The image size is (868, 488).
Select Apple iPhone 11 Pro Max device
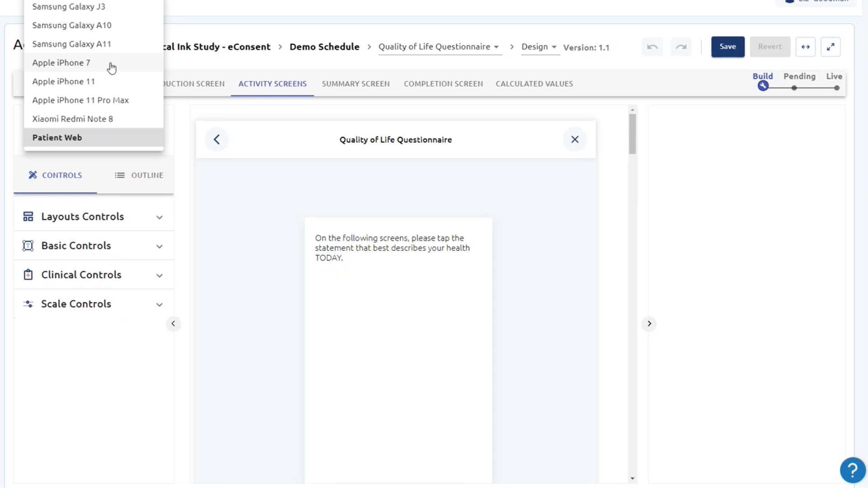click(x=80, y=100)
